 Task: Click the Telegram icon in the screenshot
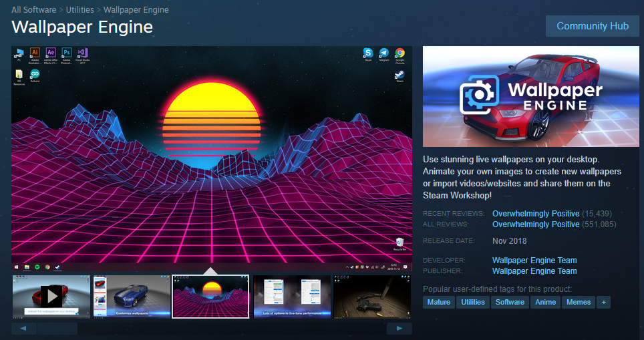click(x=384, y=54)
